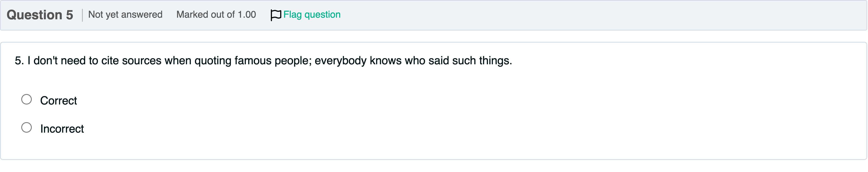This screenshot has width=868, height=172.
Task: Click the "Correct" answer label
Action: coord(59,100)
